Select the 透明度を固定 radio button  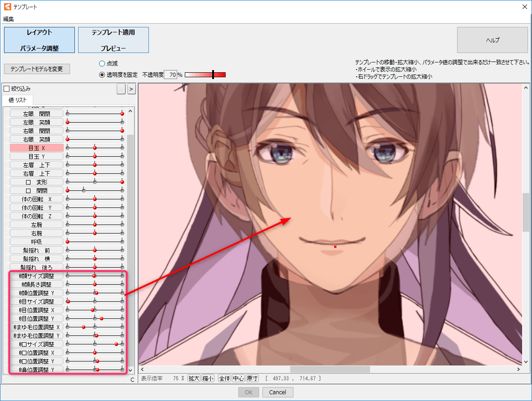[102, 75]
